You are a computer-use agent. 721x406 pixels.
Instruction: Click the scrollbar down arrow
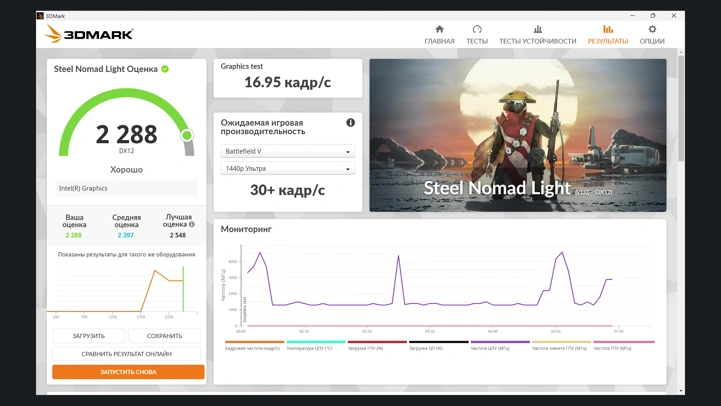[681, 391]
